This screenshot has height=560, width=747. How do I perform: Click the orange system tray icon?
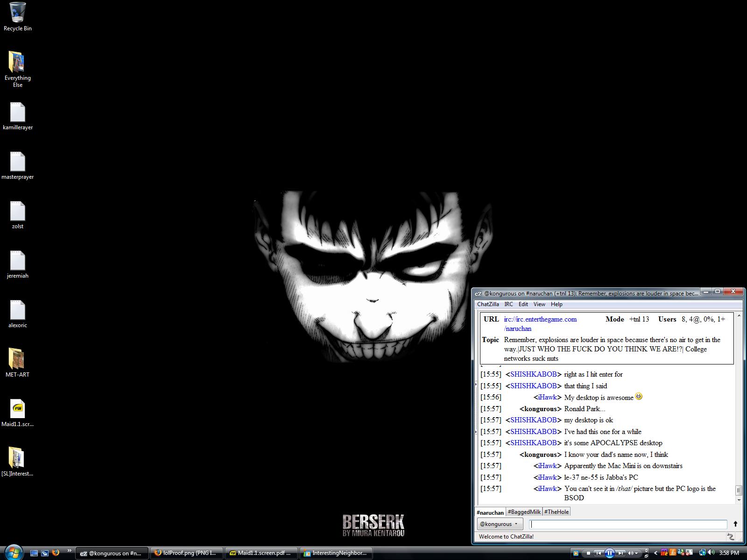pyautogui.click(x=672, y=553)
